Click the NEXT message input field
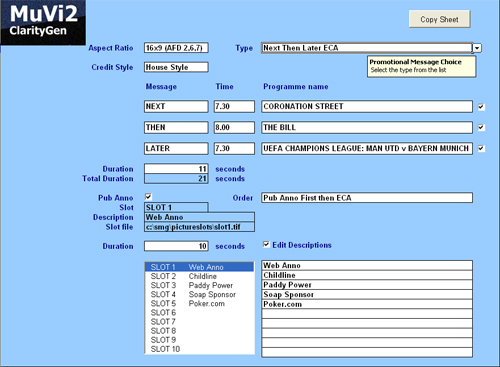 tap(176, 106)
